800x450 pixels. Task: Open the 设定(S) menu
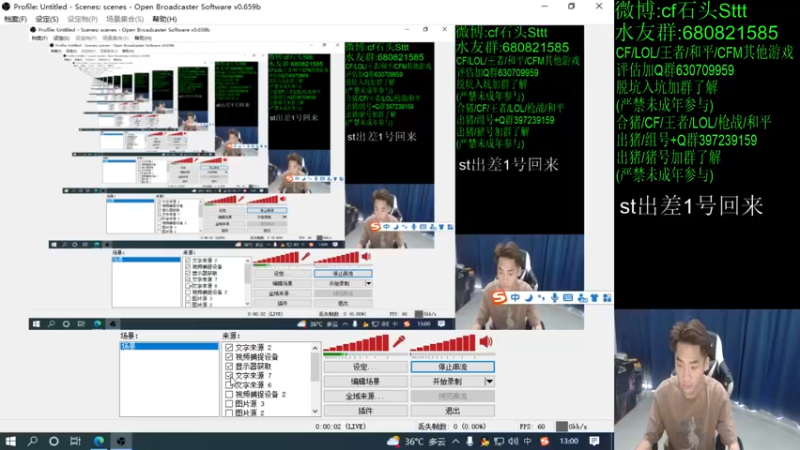(x=47, y=19)
